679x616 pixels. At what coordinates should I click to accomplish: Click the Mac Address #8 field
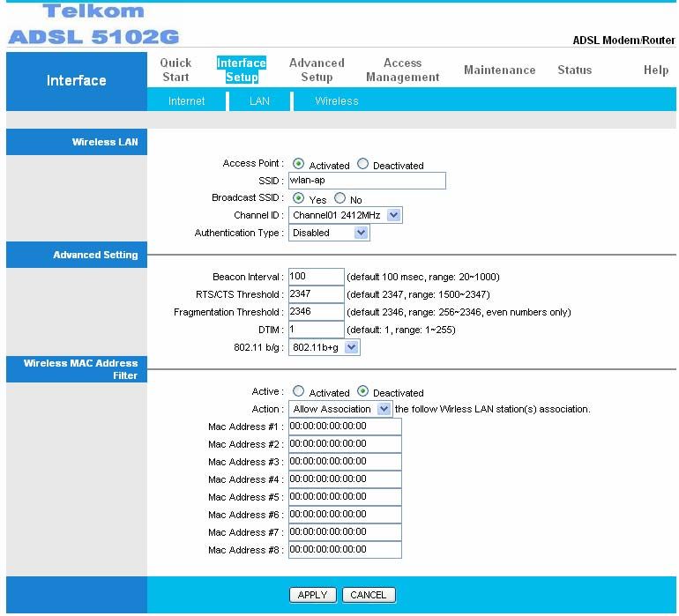(x=345, y=550)
